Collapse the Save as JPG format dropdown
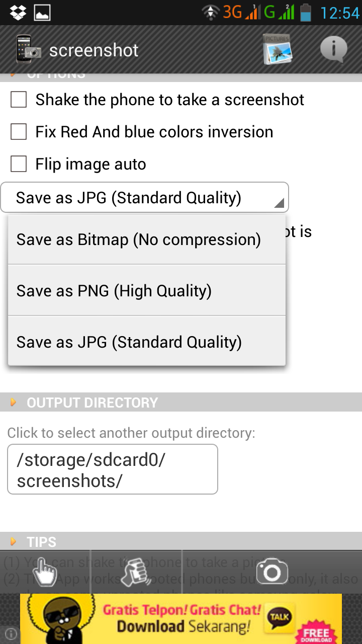Viewport: 362px width, 644px height. click(145, 197)
